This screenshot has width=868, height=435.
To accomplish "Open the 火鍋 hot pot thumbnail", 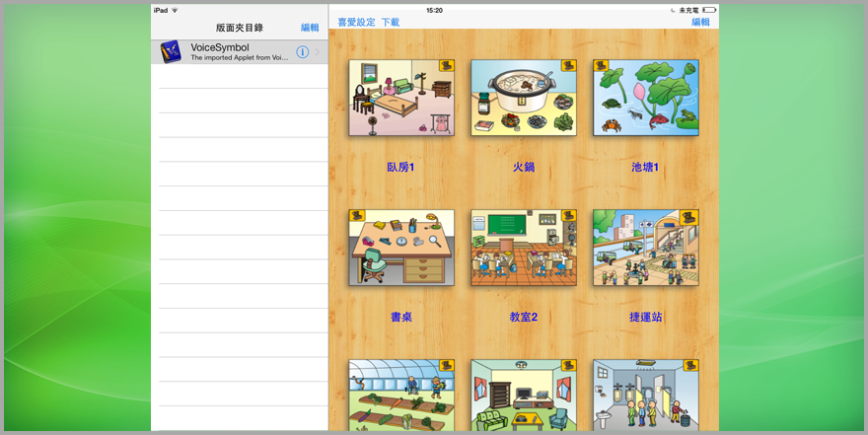I will point(524,98).
